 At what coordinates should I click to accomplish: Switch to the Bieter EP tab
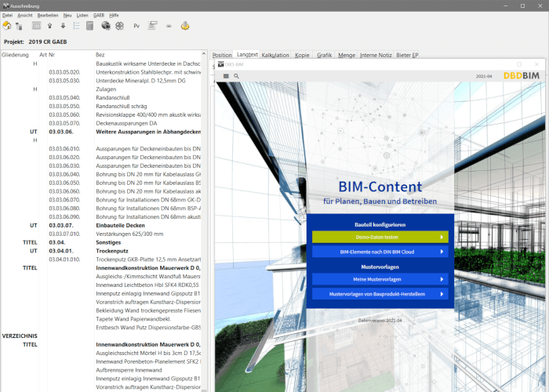pos(407,55)
